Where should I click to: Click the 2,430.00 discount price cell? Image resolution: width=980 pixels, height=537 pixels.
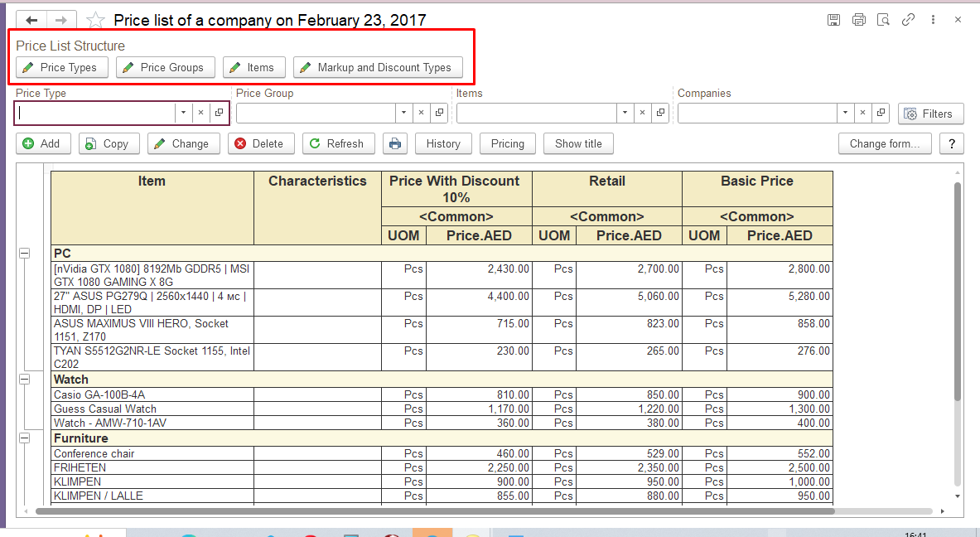tap(479, 275)
